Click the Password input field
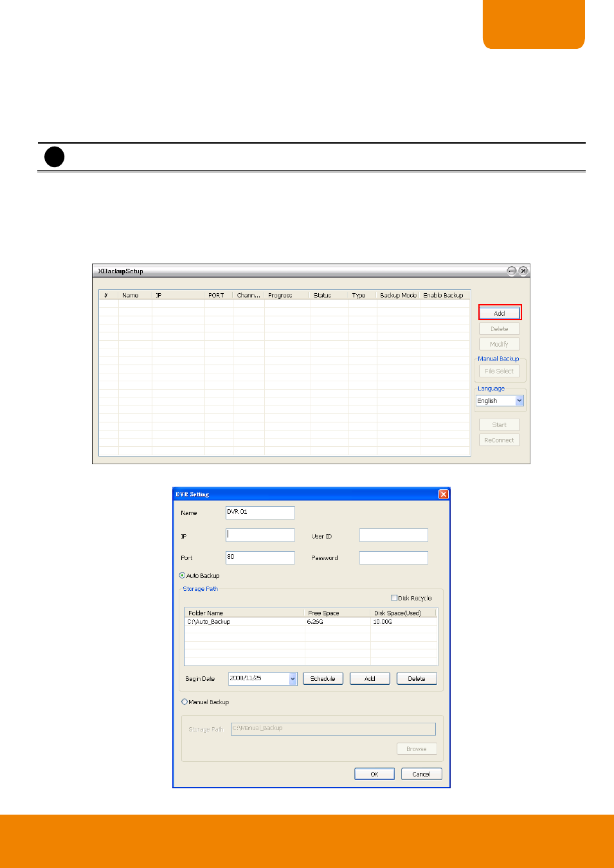The image size is (614, 868). tap(393, 557)
